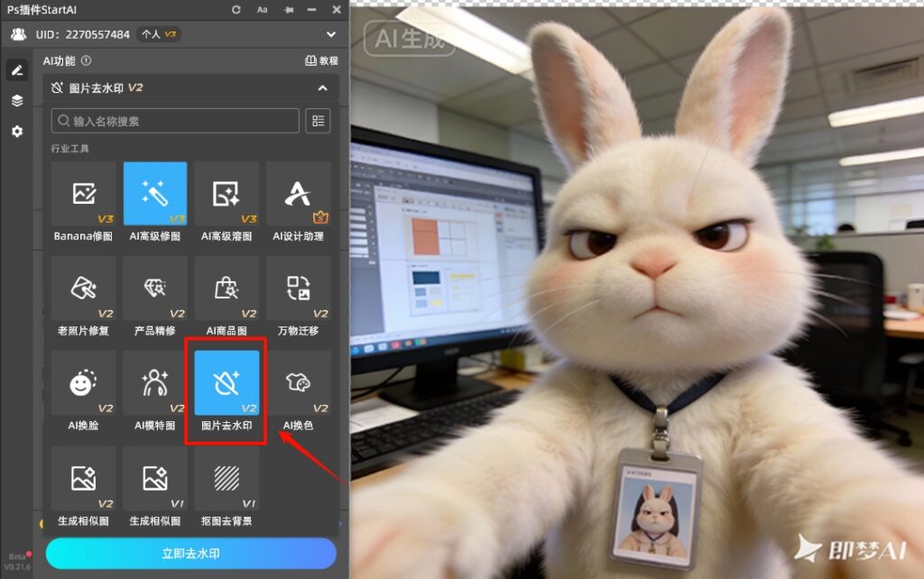Select the 产品精修 diamond icon
924x579 pixels.
tap(155, 289)
